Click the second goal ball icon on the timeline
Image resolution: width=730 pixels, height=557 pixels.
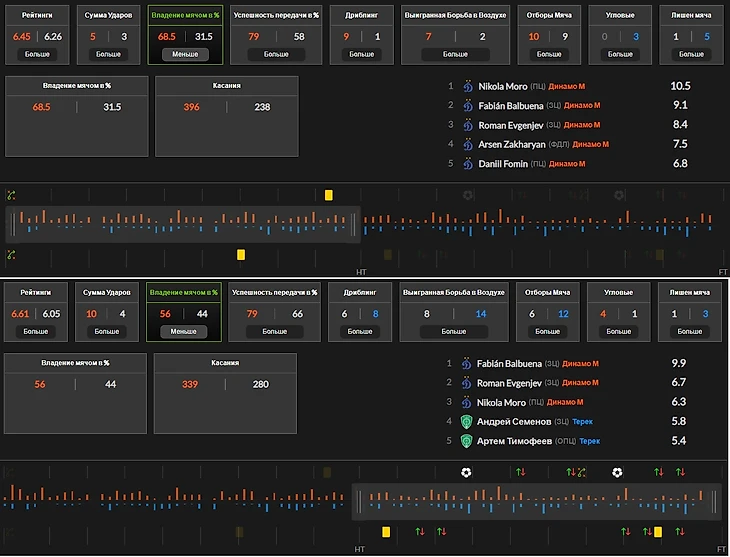pos(617,472)
